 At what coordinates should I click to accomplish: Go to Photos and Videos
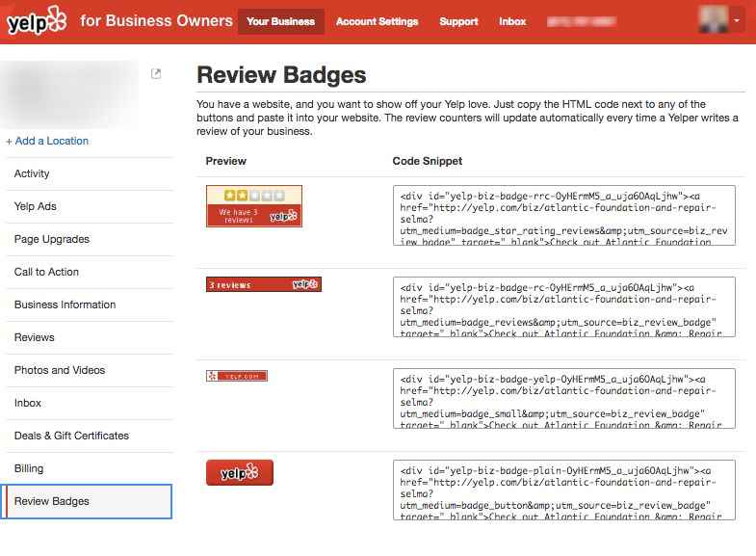point(90,370)
